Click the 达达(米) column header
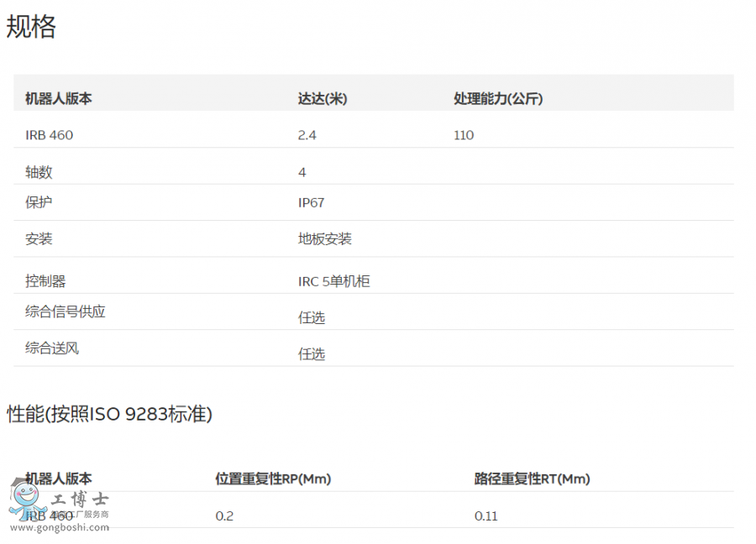 point(323,99)
